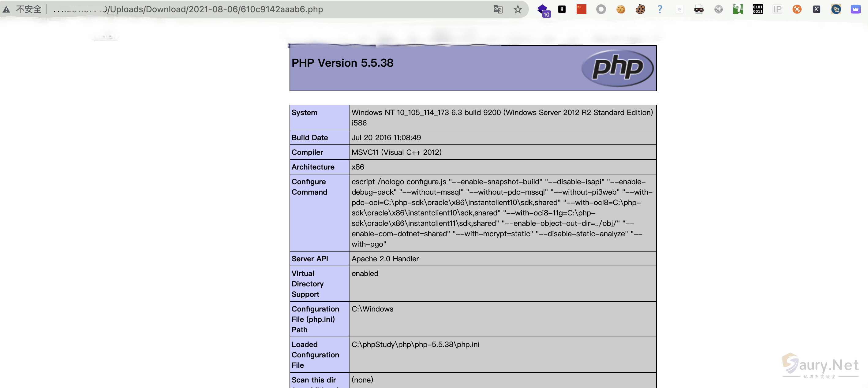Click the gray circle extension icon
The width and height of the screenshot is (868, 388).
tap(601, 9)
